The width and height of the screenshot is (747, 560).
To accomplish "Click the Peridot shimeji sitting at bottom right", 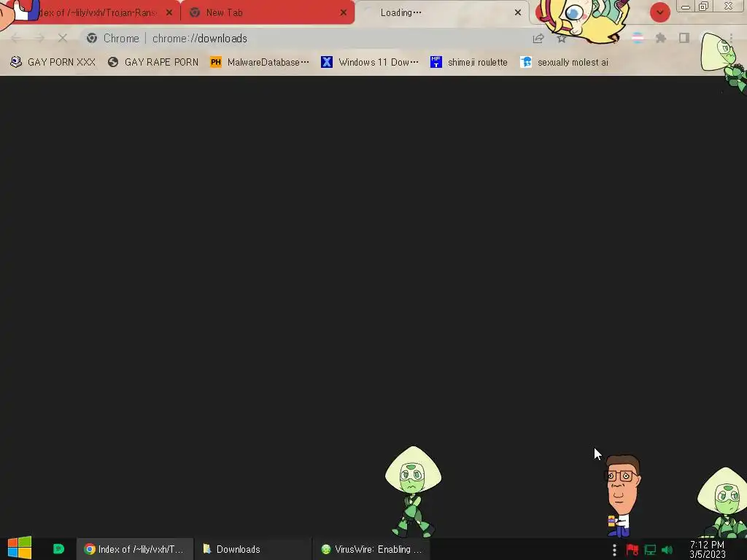I will click(x=723, y=502).
